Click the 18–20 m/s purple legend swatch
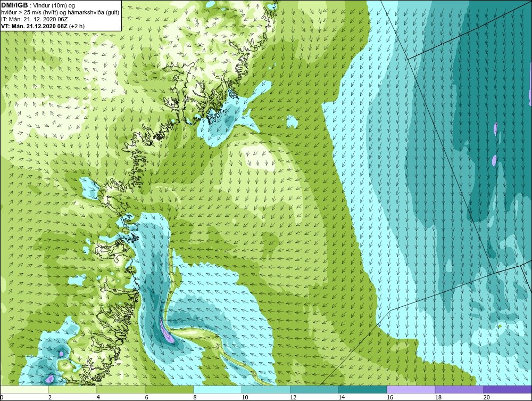The height and width of the screenshot is (401, 532). coord(460,389)
